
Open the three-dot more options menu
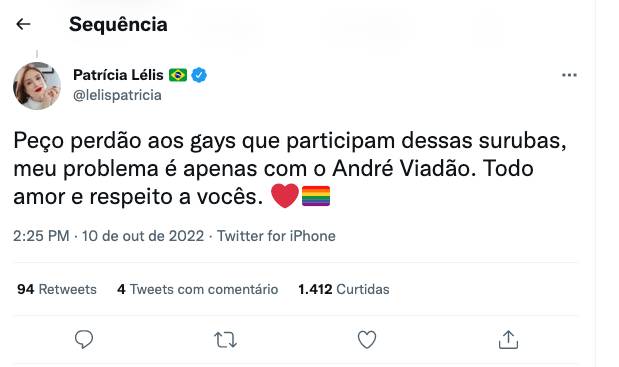(x=569, y=75)
